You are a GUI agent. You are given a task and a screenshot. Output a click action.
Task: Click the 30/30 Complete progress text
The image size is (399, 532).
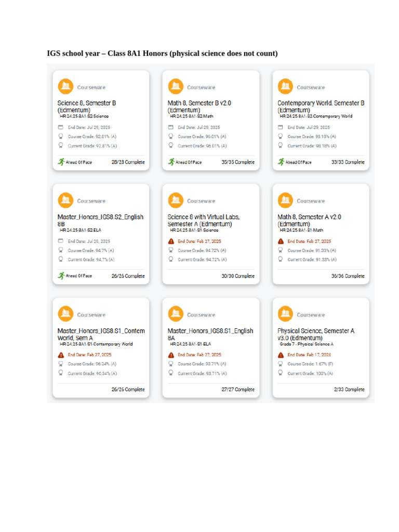pyautogui.click(x=238, y=276)
